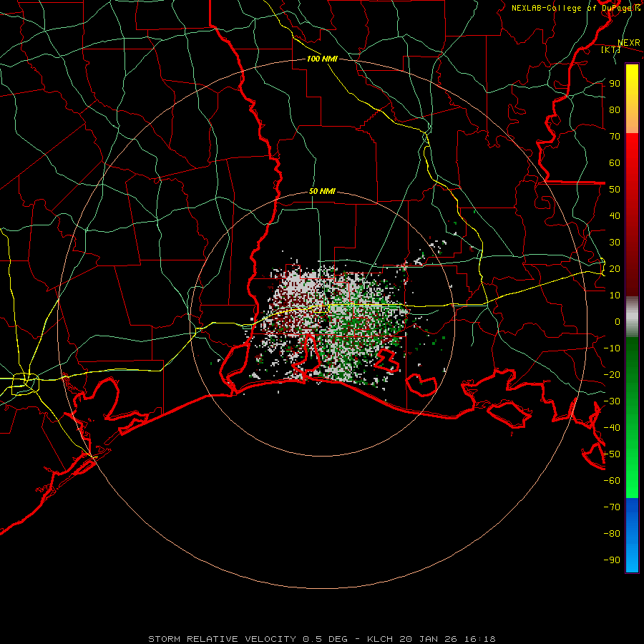Click the NEXR label above the color scale
The width and height of the screenshot is (644, 644).
coord(629,43)
